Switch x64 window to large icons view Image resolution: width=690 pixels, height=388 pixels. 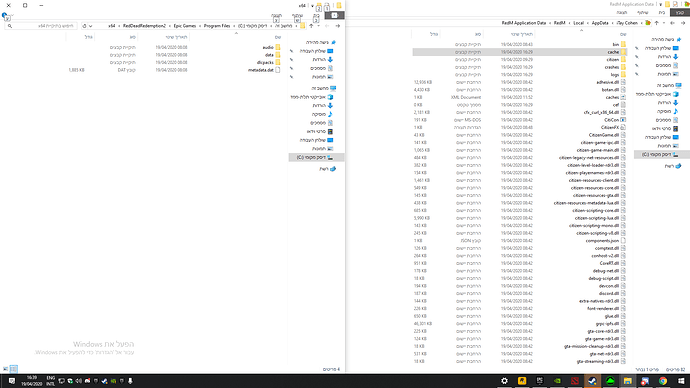(x=5, y=369)
